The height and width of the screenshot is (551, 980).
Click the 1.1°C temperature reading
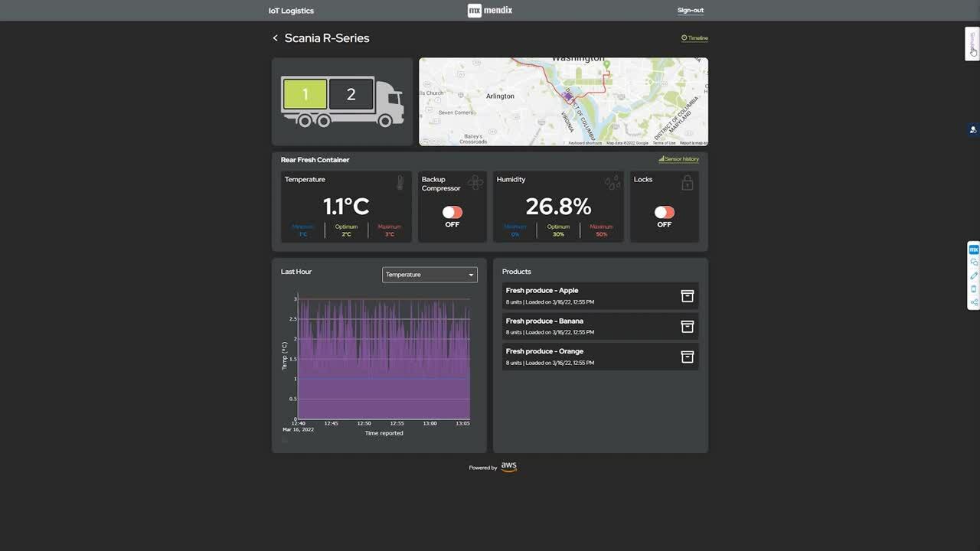point(346,207)
